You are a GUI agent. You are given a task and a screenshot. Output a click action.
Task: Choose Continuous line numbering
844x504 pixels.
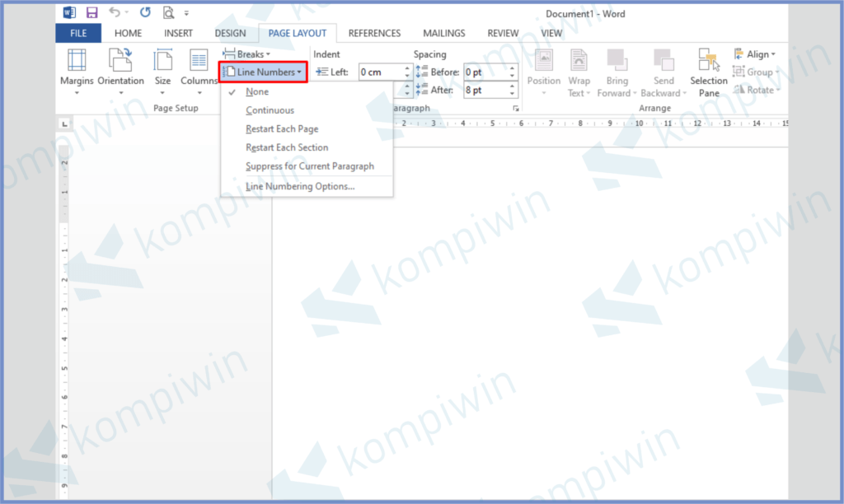[270, 110]
